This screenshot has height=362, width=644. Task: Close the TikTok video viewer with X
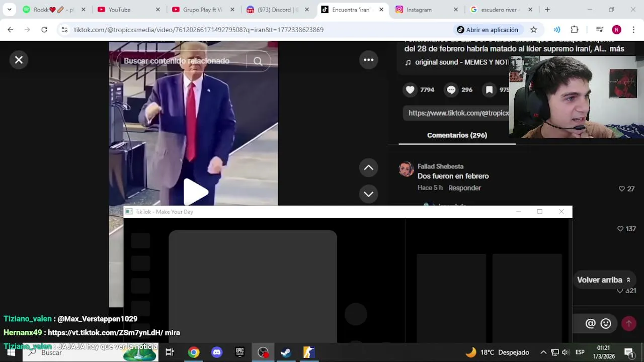click(19, 60)
